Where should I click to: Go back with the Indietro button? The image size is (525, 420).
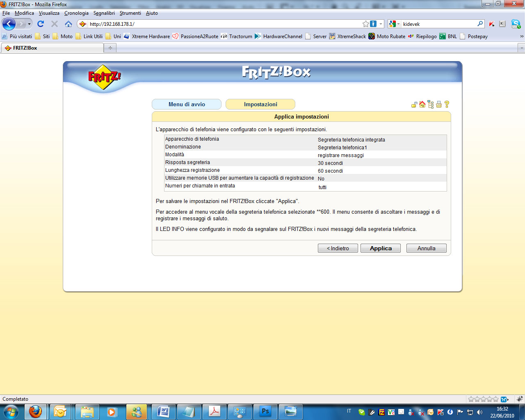[338, 248]
